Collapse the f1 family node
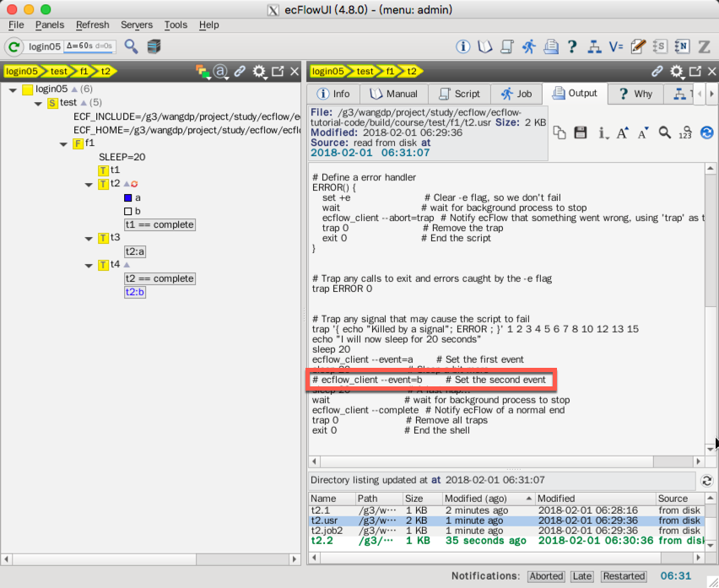Image resolution: width=719 pixels, height=588 pixels. [x=63, y=144]
